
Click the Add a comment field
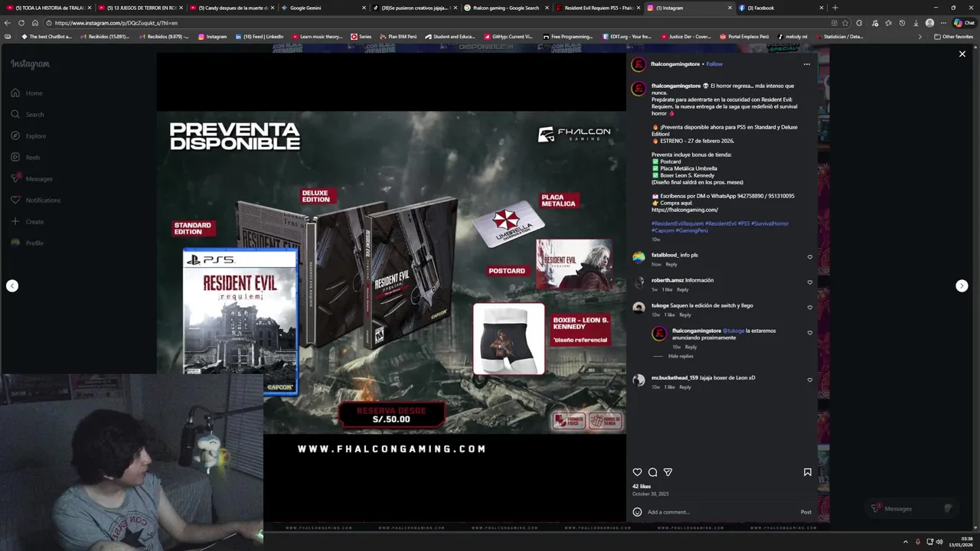point(720,512)
